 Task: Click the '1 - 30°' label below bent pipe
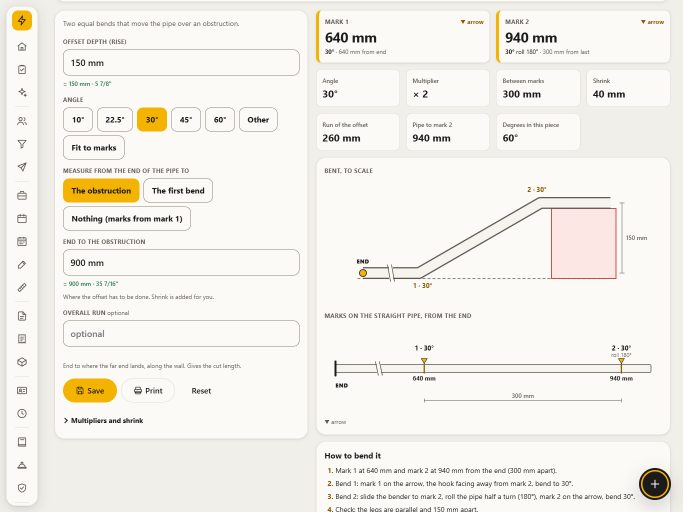(x=422, y=286)
